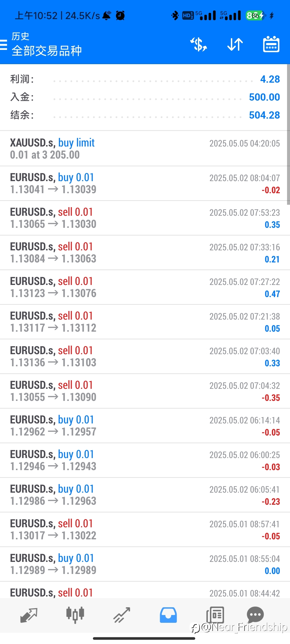Open XAUUSD.s buy limit order entry
290x644 pixels.
click(x=145, y=149)
